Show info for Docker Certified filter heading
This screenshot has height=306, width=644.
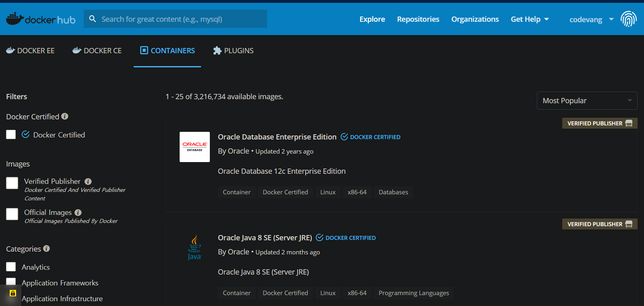click(x=65, y=116)
